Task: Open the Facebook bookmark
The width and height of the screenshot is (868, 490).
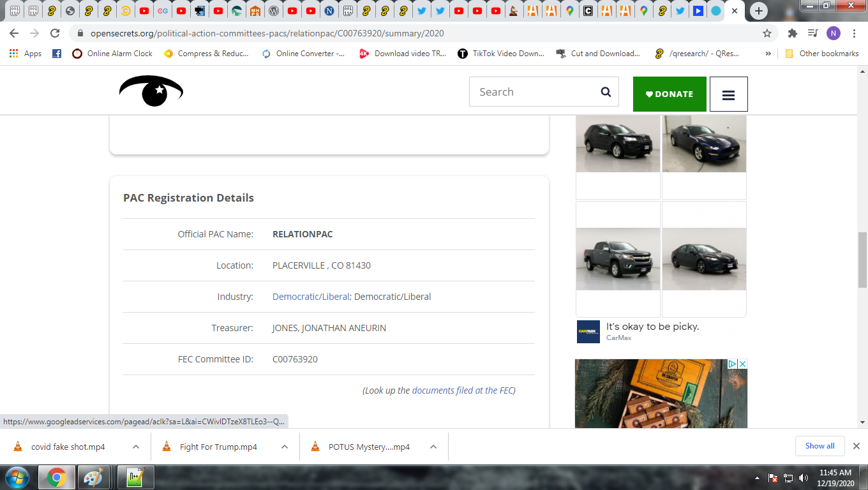Action: [x=57, y=54]
